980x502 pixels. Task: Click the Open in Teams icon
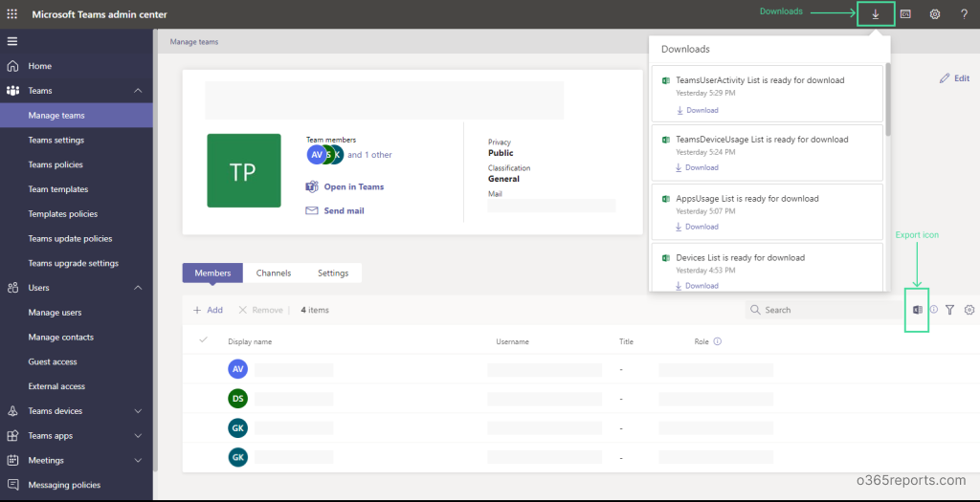(x=312, y=186)
